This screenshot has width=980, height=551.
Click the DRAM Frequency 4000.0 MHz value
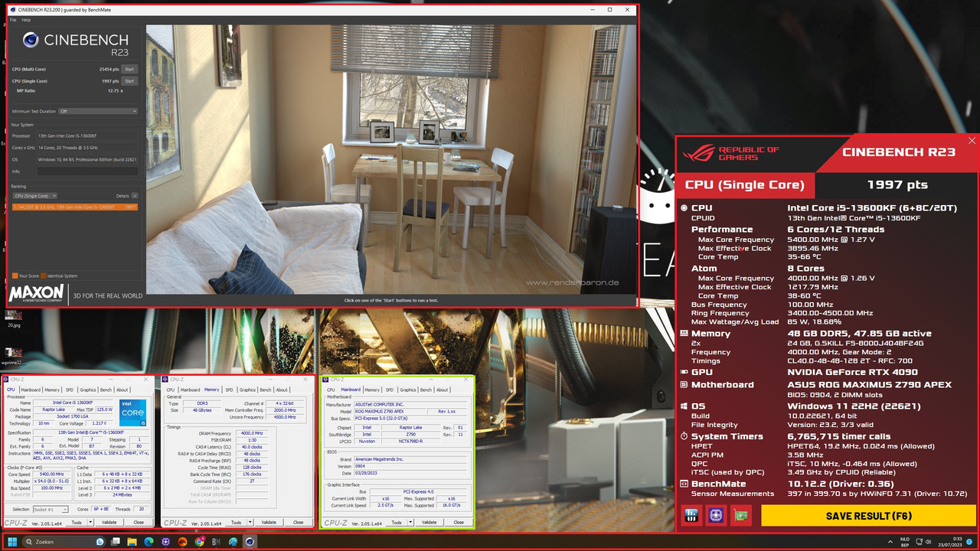coord(253,433)
